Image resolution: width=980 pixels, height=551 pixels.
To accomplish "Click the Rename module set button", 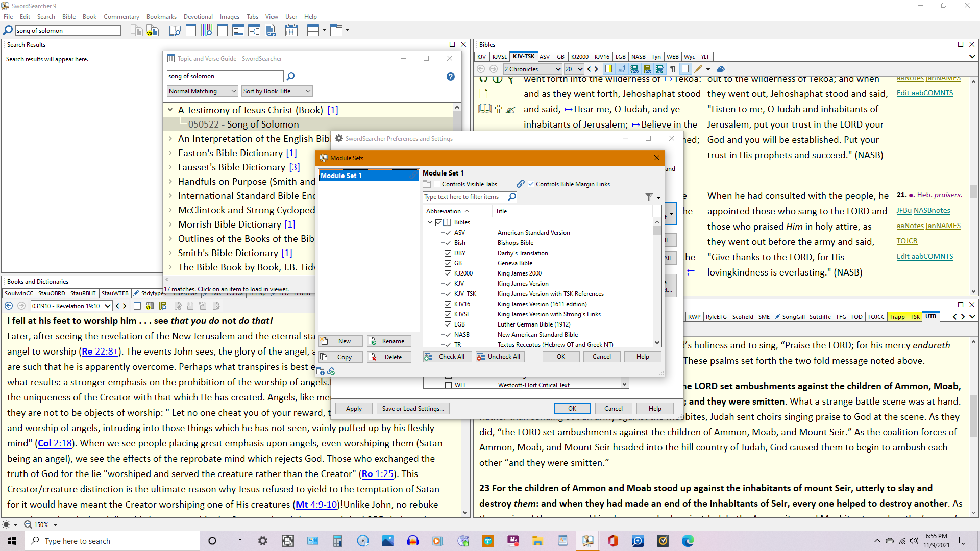I will tap(389, 341).
